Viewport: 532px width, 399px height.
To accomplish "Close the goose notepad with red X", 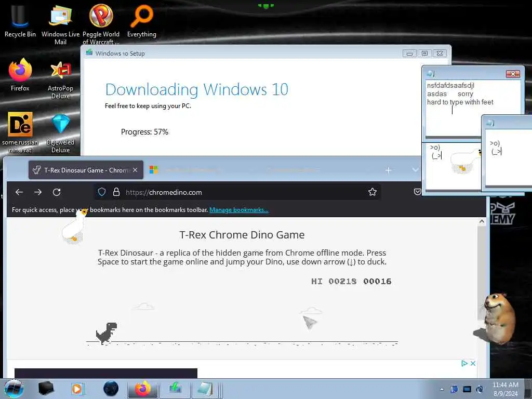I will coord(513,74).
